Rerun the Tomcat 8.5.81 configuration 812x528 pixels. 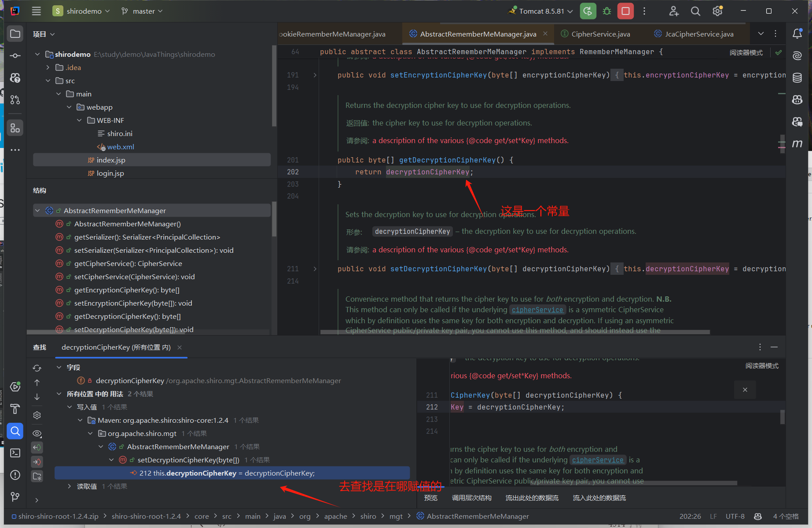tap(588, 11)
